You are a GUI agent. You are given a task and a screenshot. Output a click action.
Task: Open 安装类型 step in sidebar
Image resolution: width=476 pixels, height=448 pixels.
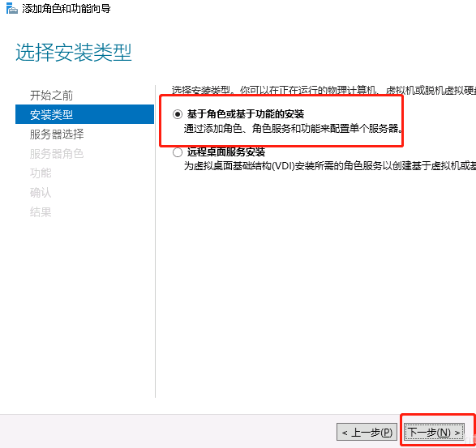(x=84, y=114)
